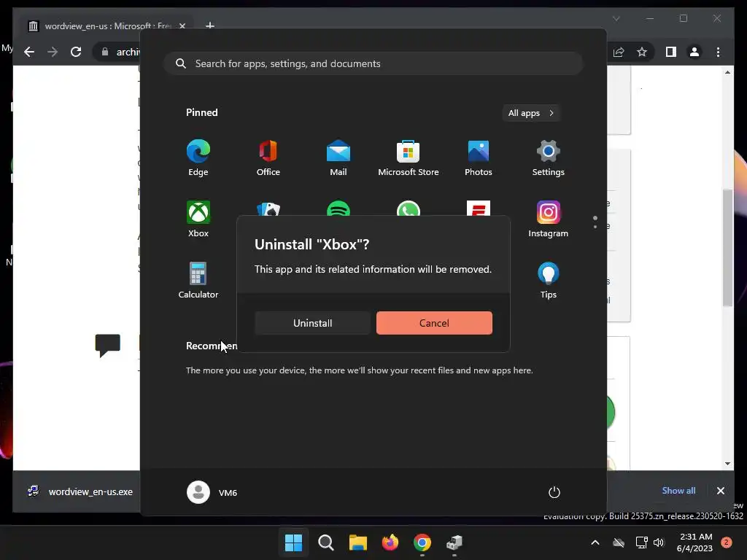The height and width of the screenshot is (560, 747).
Task: Open taskbar Search magnifier
Action: point(326,542)
